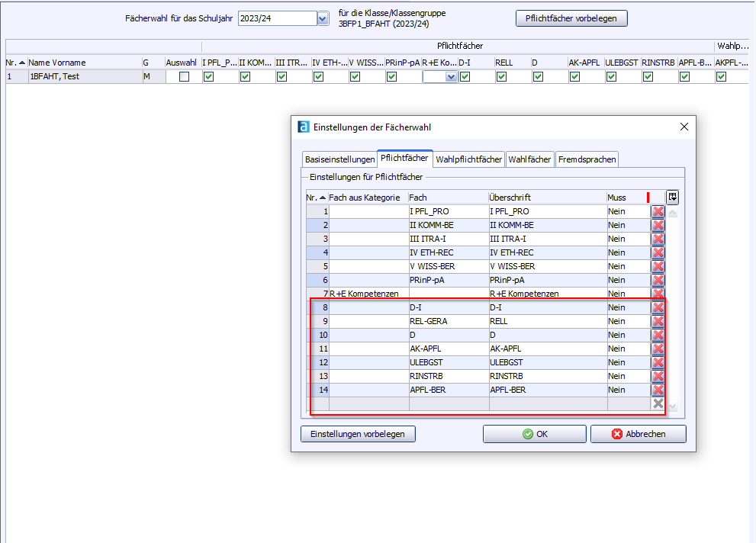Click the grey X in the empty row
Viewport: 756px width, 543px height.
pos(658,403)
